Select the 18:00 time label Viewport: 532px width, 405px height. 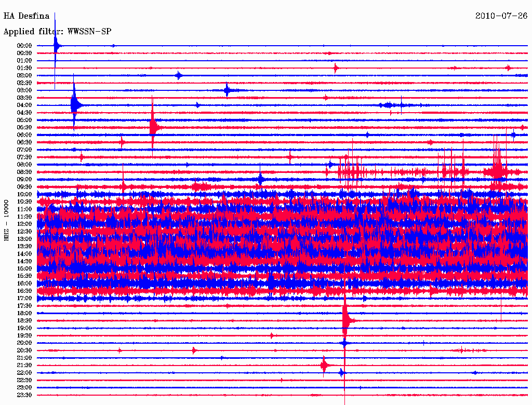(x=24, y=314)
